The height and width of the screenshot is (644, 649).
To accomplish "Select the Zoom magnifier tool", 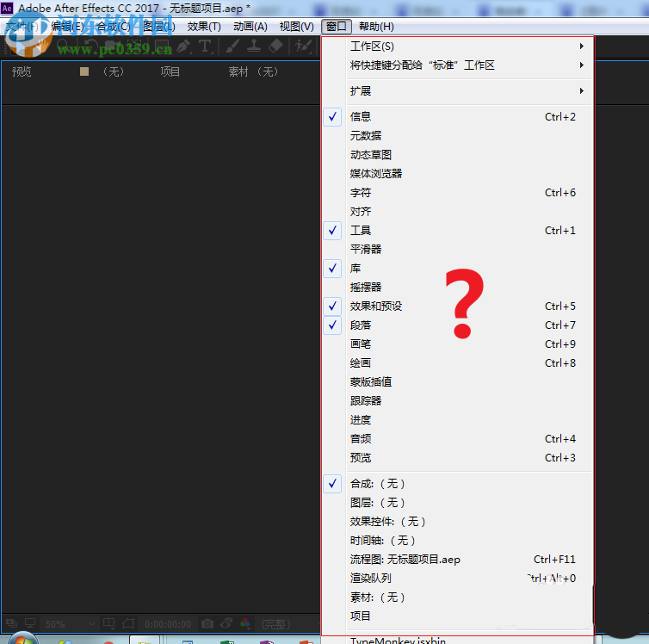I will [x=63, y=46].
